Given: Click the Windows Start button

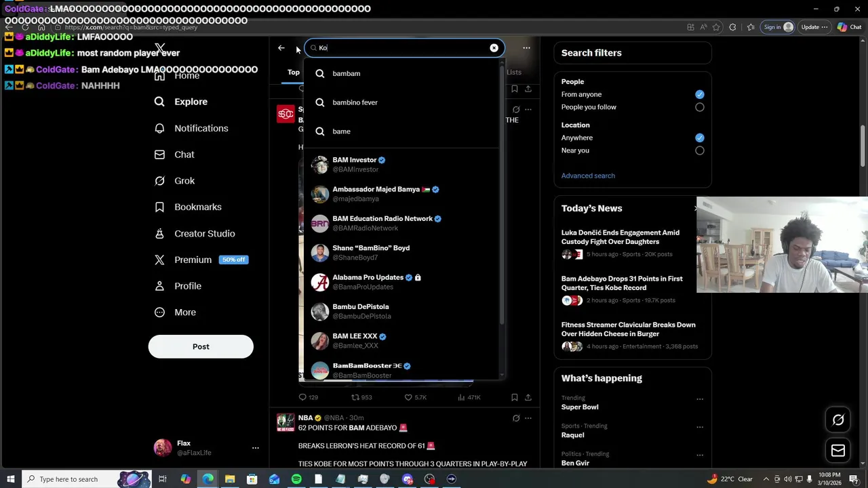Looking at the screenshot, I should pyautogui.click(x=10, y=479).
